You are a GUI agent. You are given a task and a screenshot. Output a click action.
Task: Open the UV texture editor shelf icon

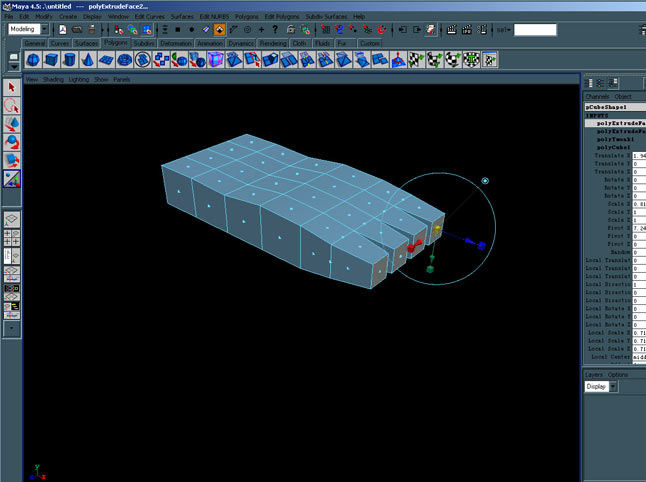click(489, 60)
